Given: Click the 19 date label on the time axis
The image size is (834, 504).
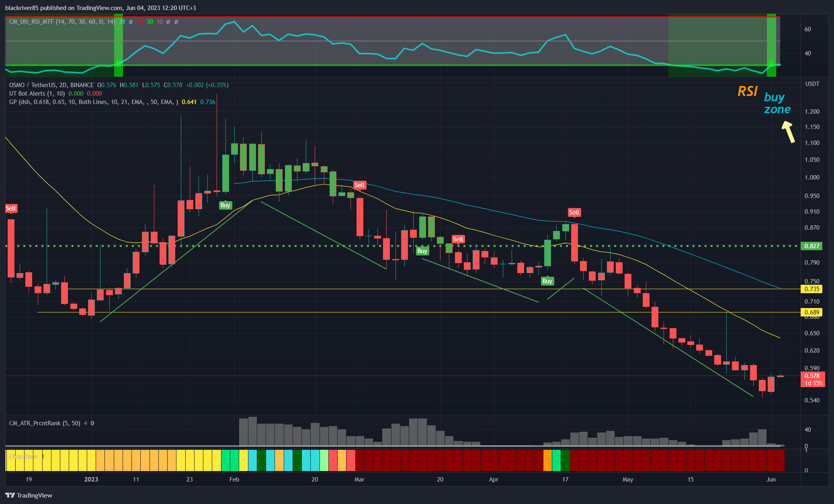Looking at the screenshot, I should (29, 480).
